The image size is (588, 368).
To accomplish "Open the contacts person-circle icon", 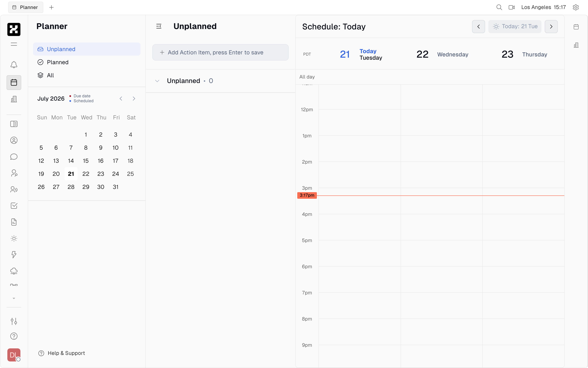I will point(14,140).
